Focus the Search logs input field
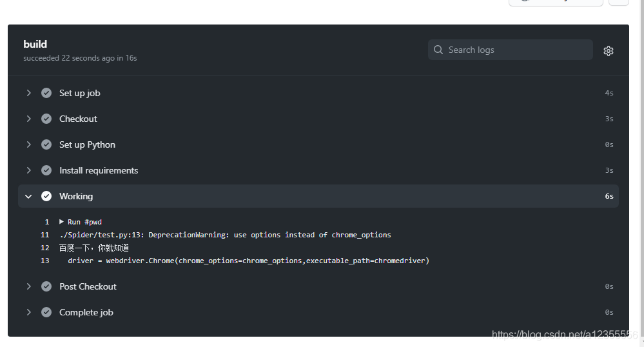This screenshot has width=644, height=347. click(510, 50)
